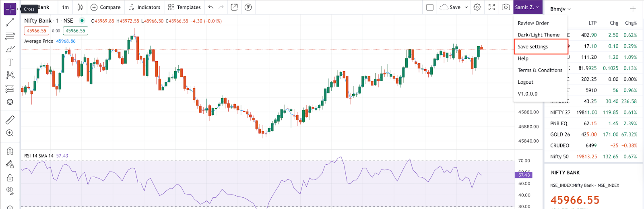Click version V1.0.0.0 entry
The width and height of the screenshot is (644, 209).
(x=527, y=94)
